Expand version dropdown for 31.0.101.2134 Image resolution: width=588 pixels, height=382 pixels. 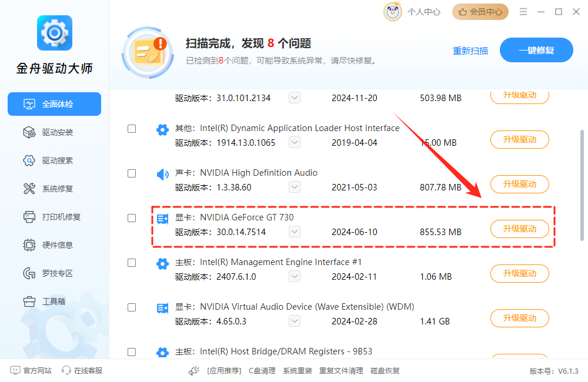point(295,98)
